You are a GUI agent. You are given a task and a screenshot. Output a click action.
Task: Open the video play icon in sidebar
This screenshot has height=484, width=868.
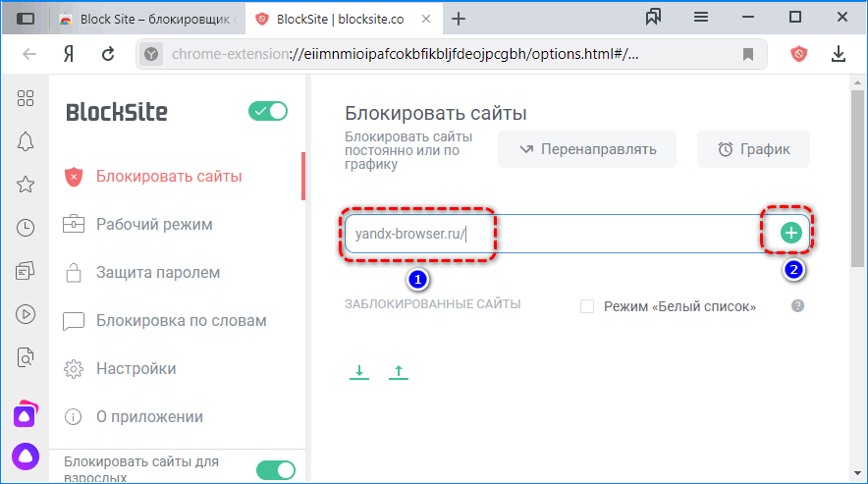[26, 314]
